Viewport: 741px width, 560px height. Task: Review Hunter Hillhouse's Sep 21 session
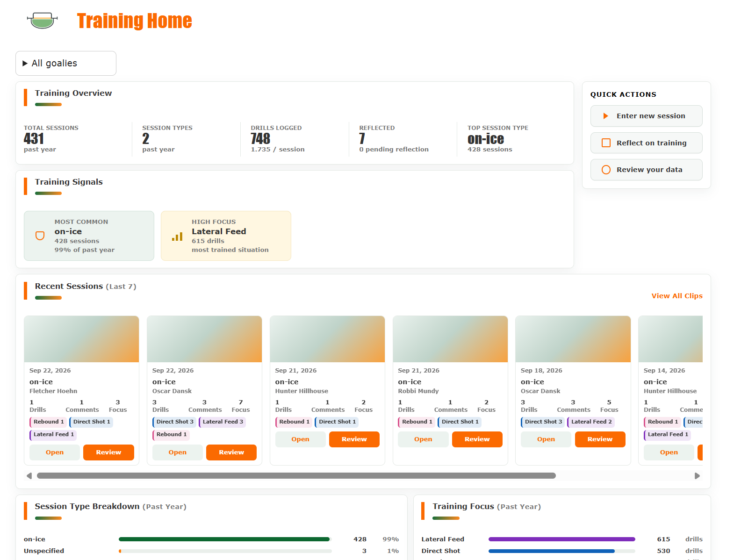[354, 439]
